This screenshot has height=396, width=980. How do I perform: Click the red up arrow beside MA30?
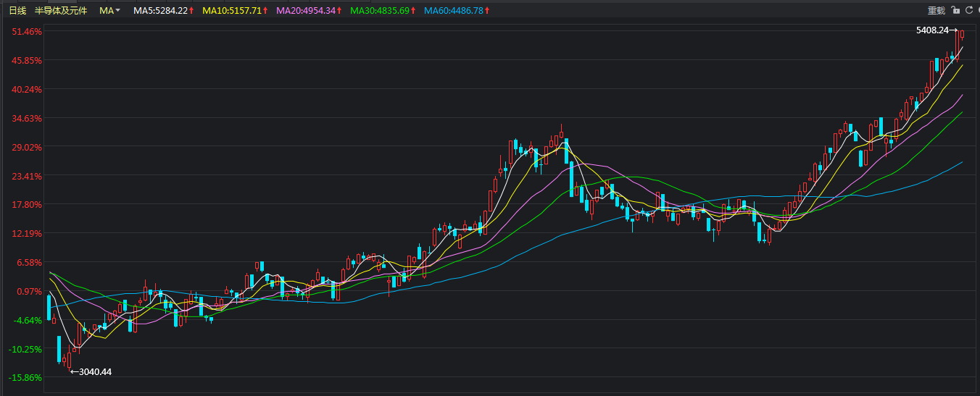[413, 11]
